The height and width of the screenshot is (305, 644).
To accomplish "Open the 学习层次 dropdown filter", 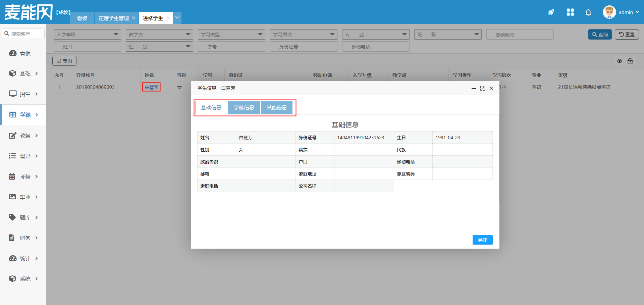I will tap(304, 35).
